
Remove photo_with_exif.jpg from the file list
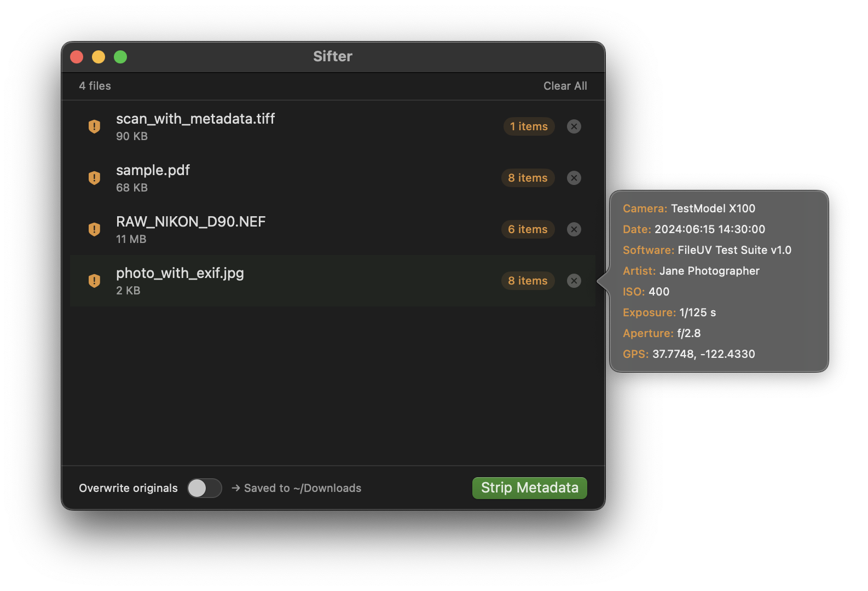574,281
